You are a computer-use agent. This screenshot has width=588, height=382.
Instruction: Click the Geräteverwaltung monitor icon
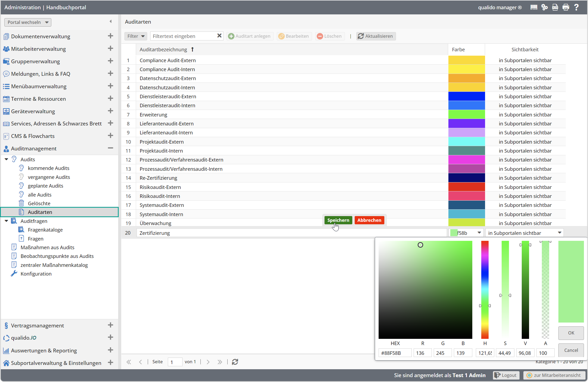6,111
